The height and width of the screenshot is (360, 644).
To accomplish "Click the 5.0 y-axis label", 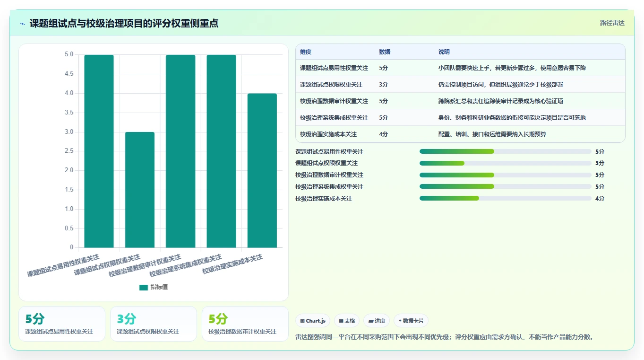I will (69, 54).
